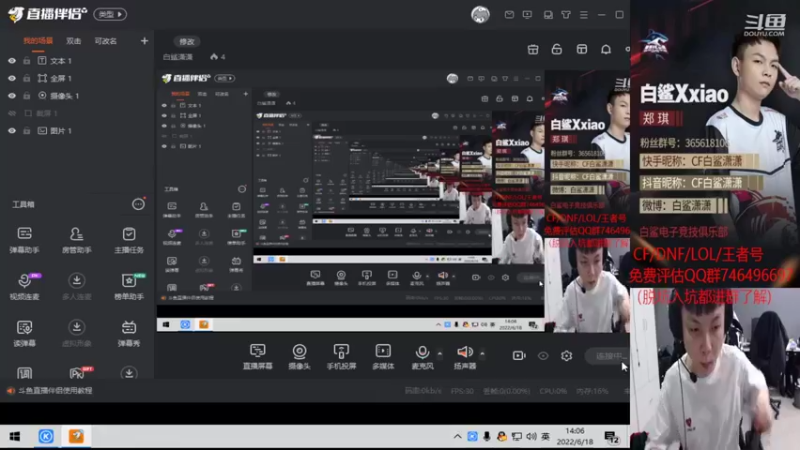Click the layout panel icon in top toolbar
800x450 pixels.
point(582,49)
